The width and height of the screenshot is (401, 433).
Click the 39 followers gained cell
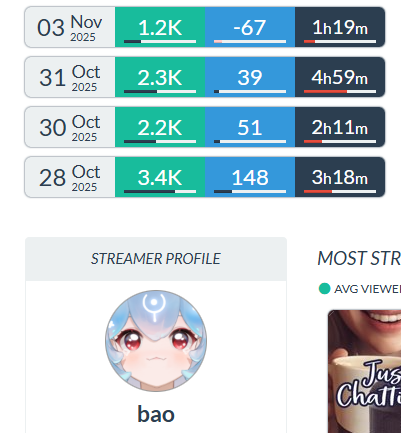(x=250, y=77)
